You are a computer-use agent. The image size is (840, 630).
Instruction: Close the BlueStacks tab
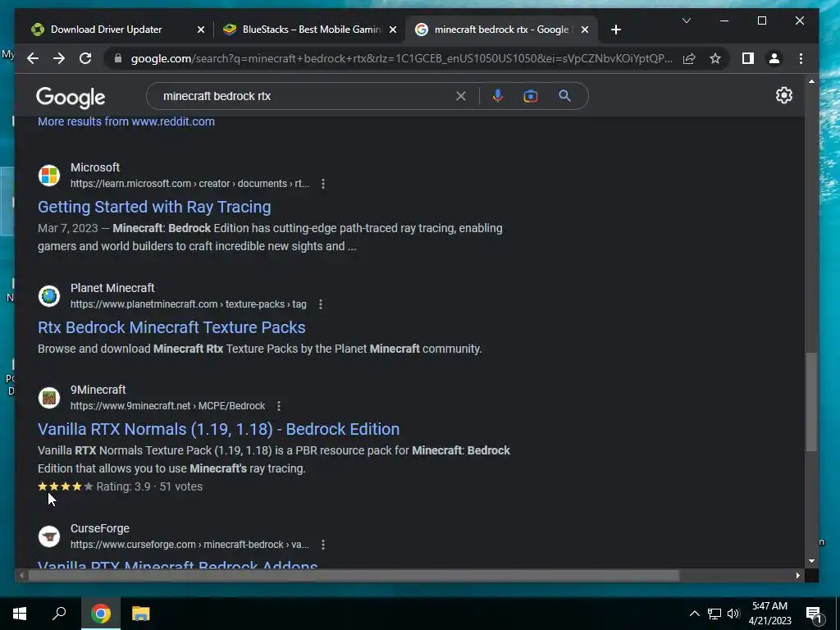[393, 30]
